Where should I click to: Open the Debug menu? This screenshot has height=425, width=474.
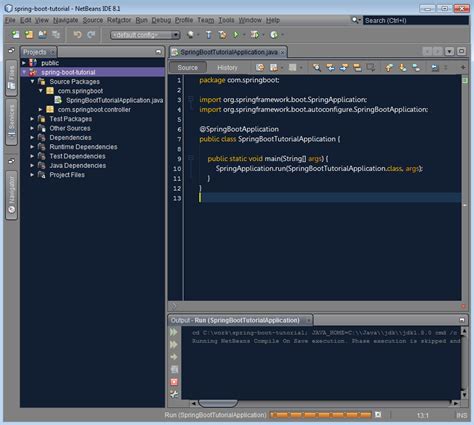pos(161,20)
